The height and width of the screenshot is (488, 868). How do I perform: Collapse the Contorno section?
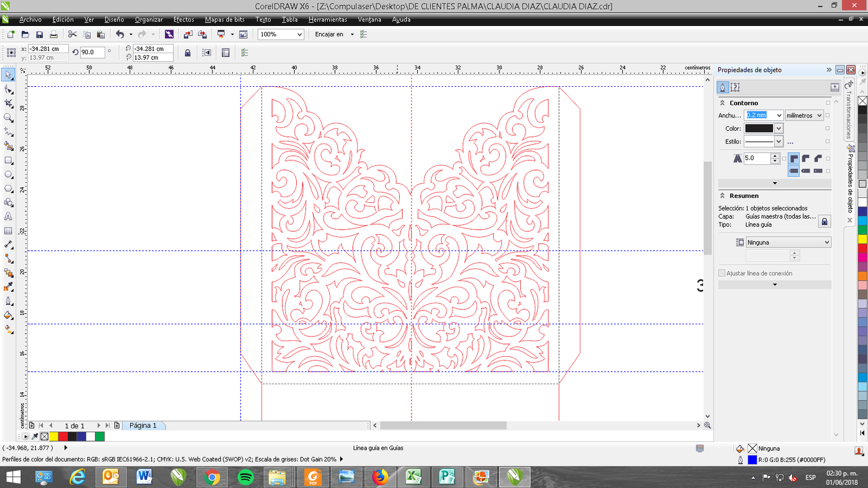pyautogui.click(x=722, y=103)
